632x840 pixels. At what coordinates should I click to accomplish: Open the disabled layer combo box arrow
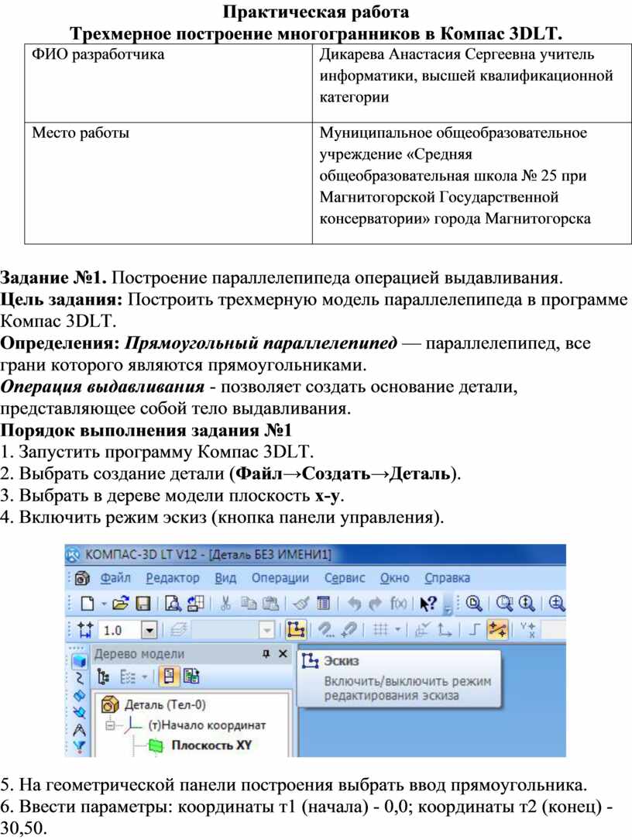point(266,631)
